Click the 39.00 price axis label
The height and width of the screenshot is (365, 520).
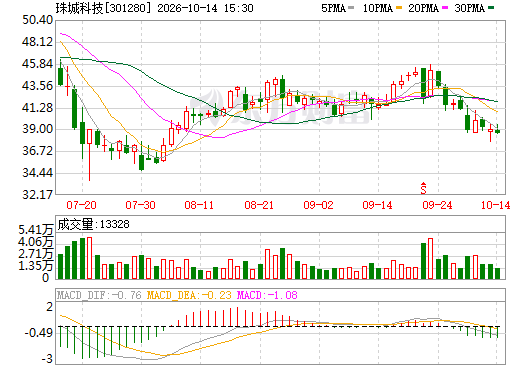(x=37, y=129)
